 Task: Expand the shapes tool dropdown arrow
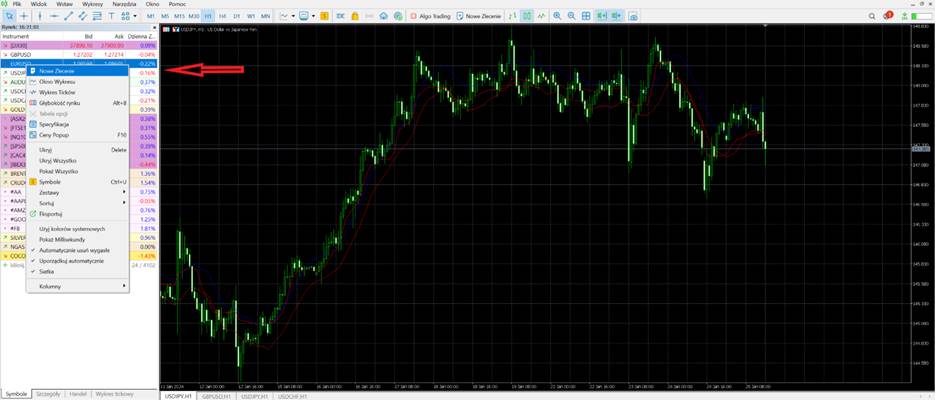tap(135, 16)
